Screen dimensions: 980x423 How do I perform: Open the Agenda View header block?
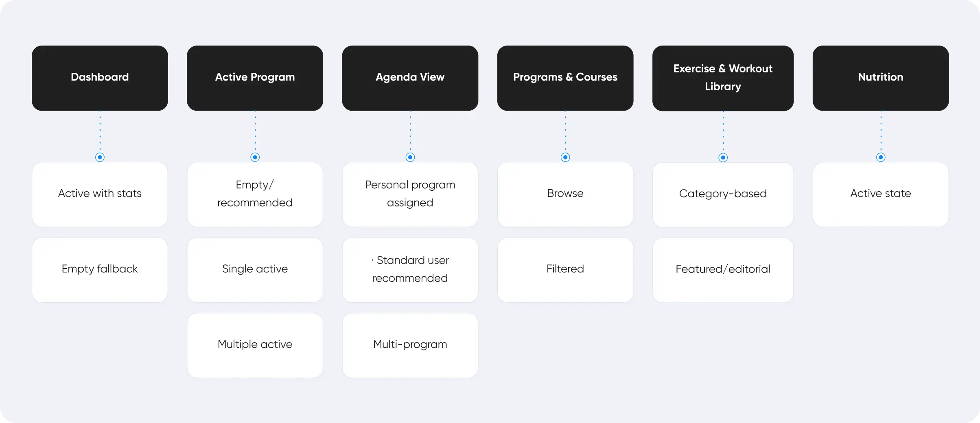[410, 78]
